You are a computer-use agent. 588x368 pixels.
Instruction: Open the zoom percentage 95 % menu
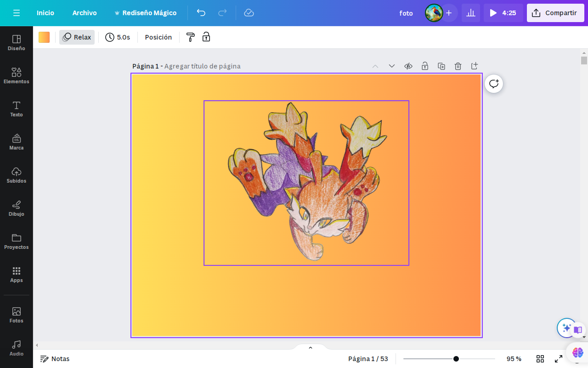(514, 359)
